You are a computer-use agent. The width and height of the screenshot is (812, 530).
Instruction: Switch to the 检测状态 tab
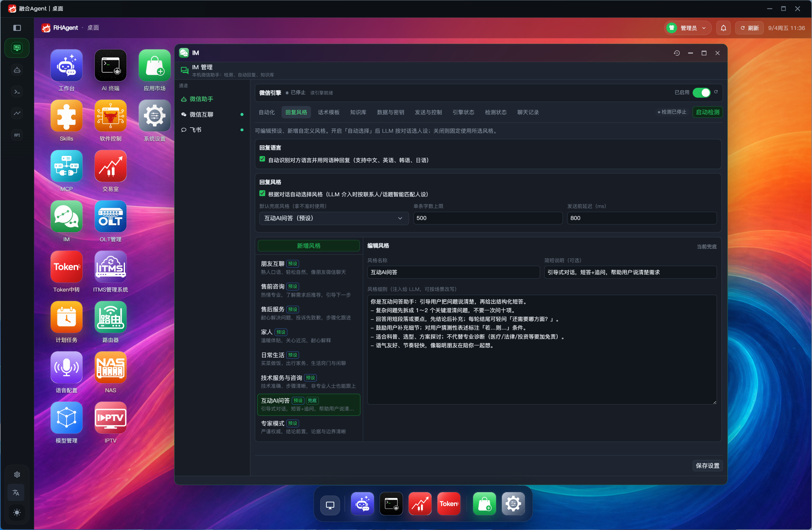click(496, 112)
